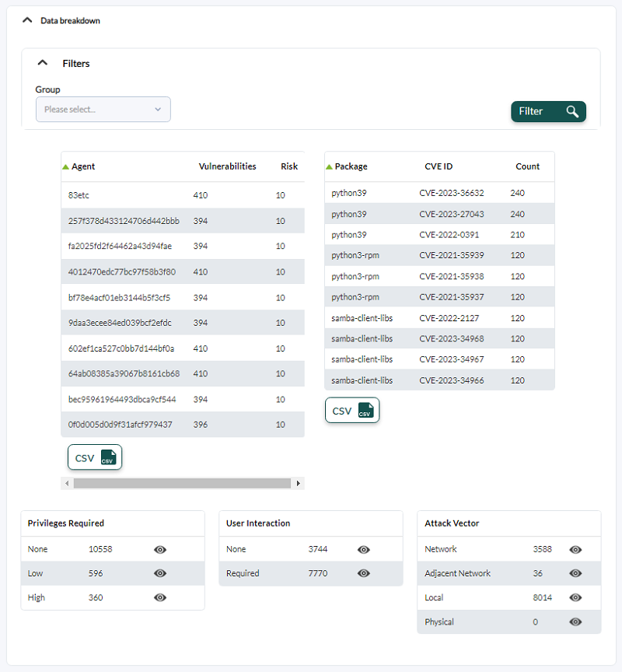
Task: Click CVE-2021-35939 in package table
Action: [x=452, y=255]
